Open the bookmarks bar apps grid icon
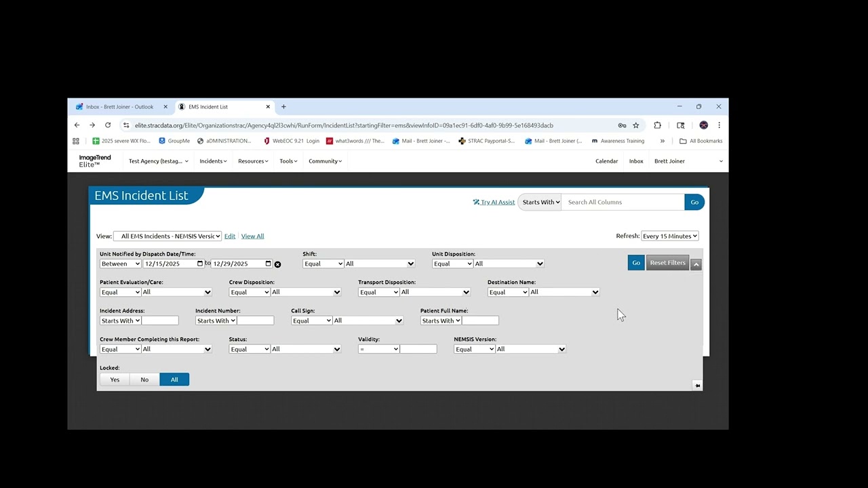This screenshot has width=868, height=488. coord(76,141)
